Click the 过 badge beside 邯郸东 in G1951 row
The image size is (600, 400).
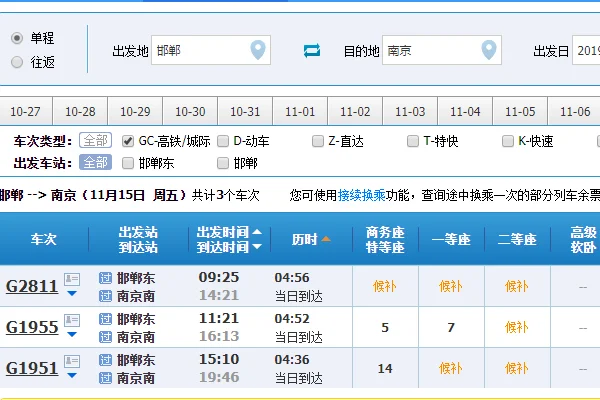coord(105,360)
